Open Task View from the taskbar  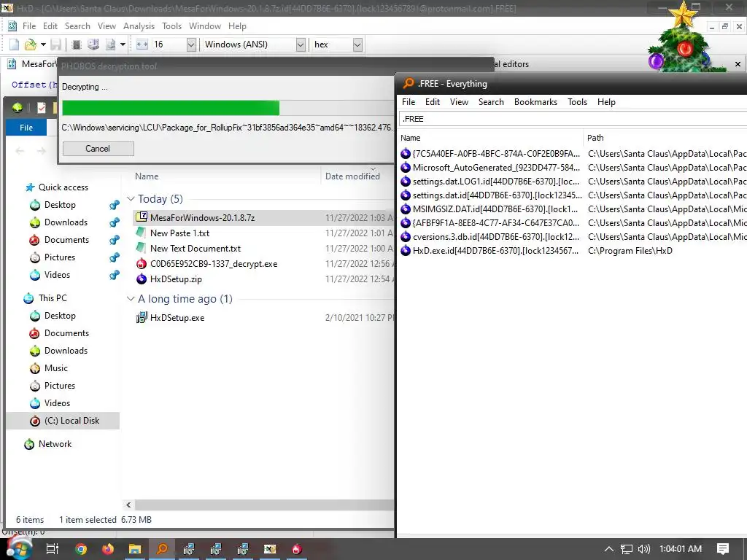pos(52,549)
